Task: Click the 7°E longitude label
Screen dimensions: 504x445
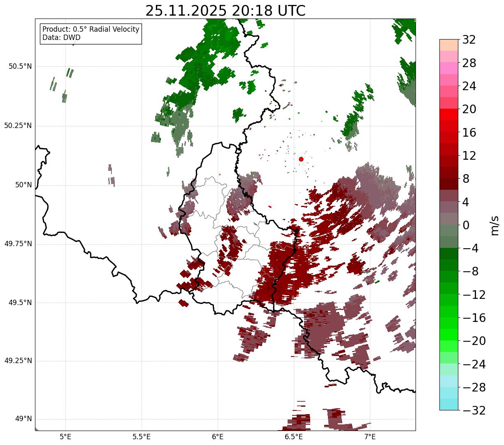Action: (370, 437)
